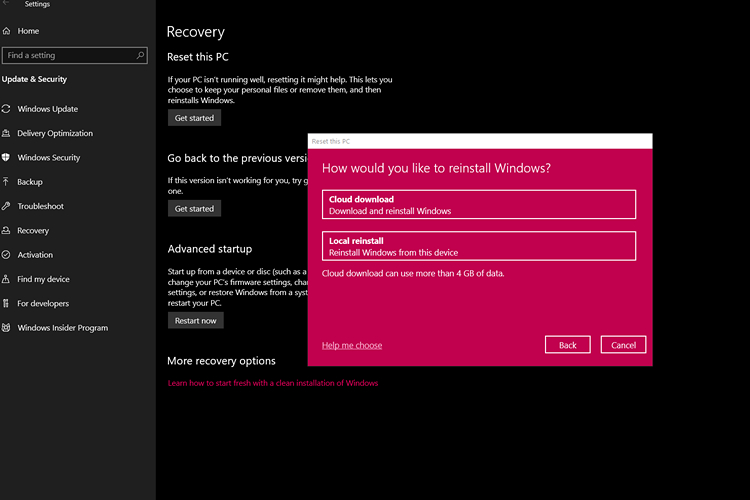
Task: Click Get started under Reset this PC
Action: (x=194, y=118)
